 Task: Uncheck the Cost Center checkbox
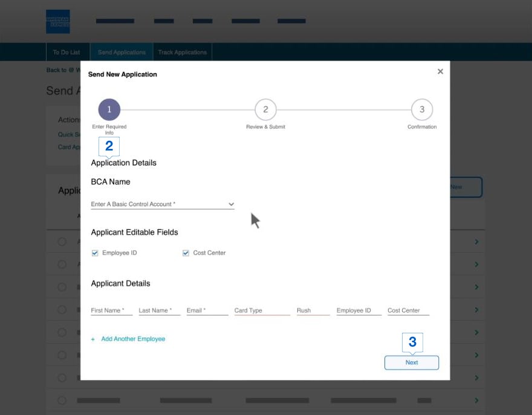coord(186,253)
